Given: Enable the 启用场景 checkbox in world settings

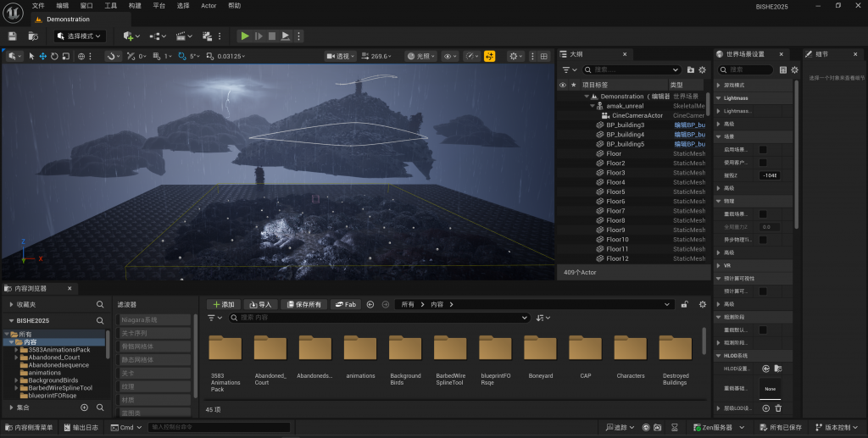Looking at the screenshot, I should pos(762,150).
